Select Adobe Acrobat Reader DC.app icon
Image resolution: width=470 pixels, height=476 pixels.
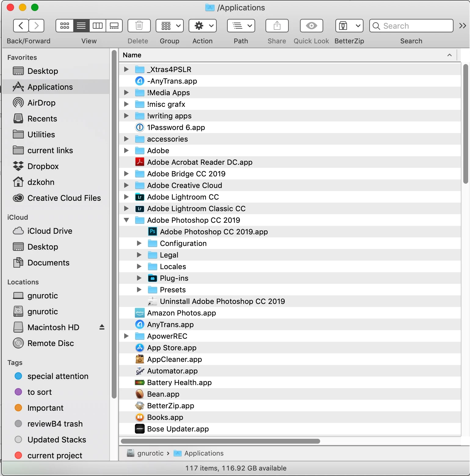(140, 162)
